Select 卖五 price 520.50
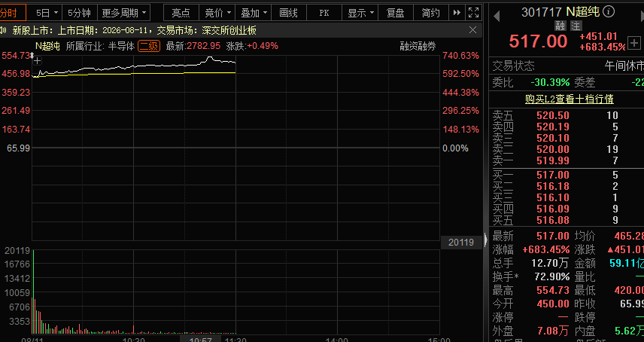 (553, 115)
